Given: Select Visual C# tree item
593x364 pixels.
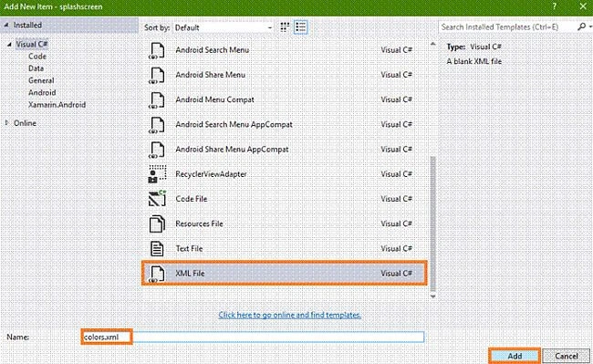Looking at the screenshot, I should (x=32, y=44).
